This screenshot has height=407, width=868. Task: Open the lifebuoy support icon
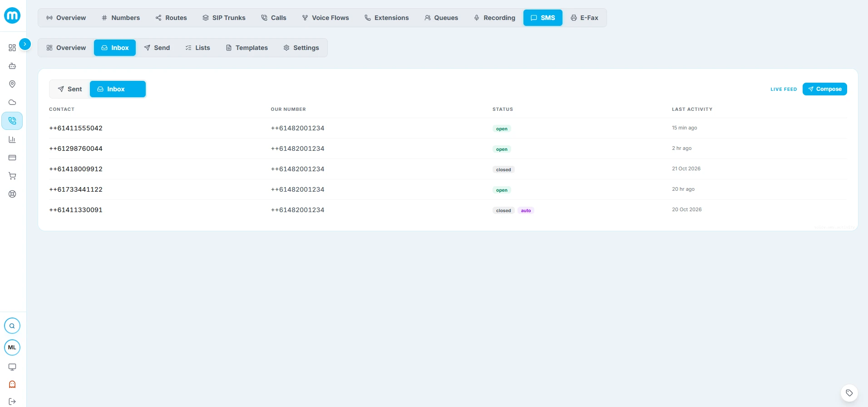click(x=12, y=194)
